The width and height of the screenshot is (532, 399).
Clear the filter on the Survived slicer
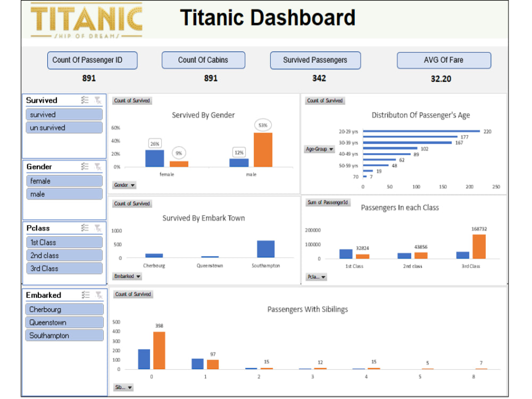[x=98, y=100]
